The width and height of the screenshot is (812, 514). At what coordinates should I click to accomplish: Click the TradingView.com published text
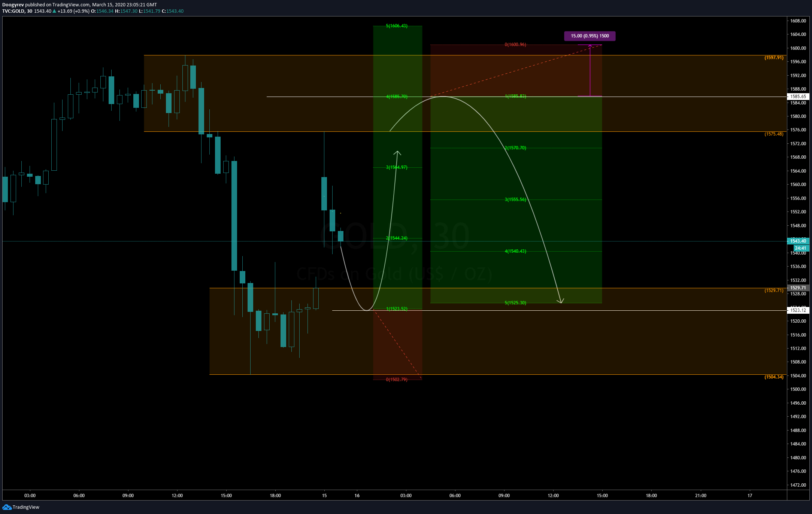(71, 5)
